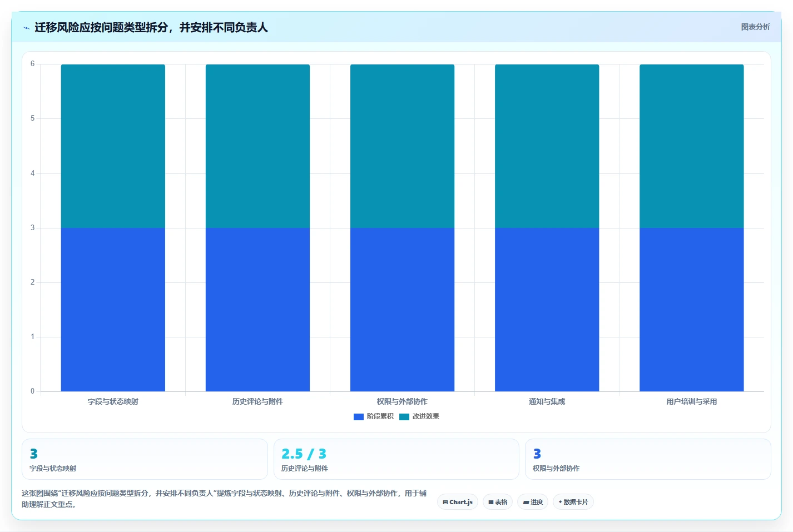
Task: Click the blue bar segment for 通知与集成
Action: tap(547, 310)
